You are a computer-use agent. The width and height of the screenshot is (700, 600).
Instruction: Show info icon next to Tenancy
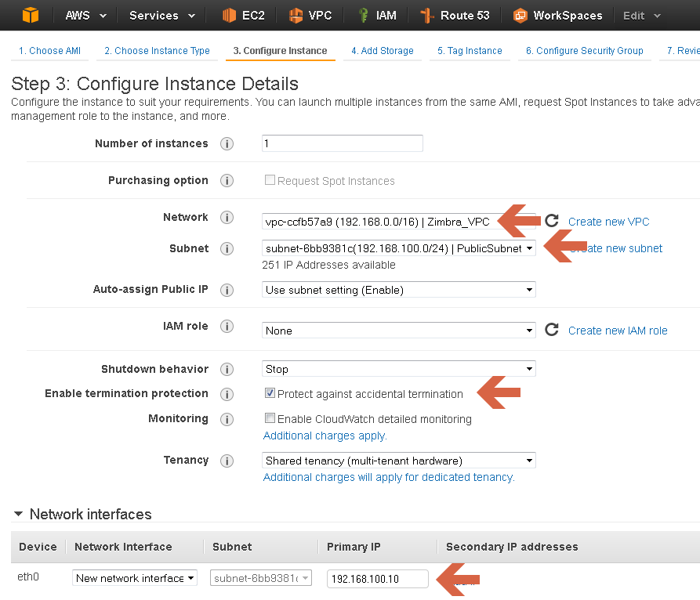(227, 461)
